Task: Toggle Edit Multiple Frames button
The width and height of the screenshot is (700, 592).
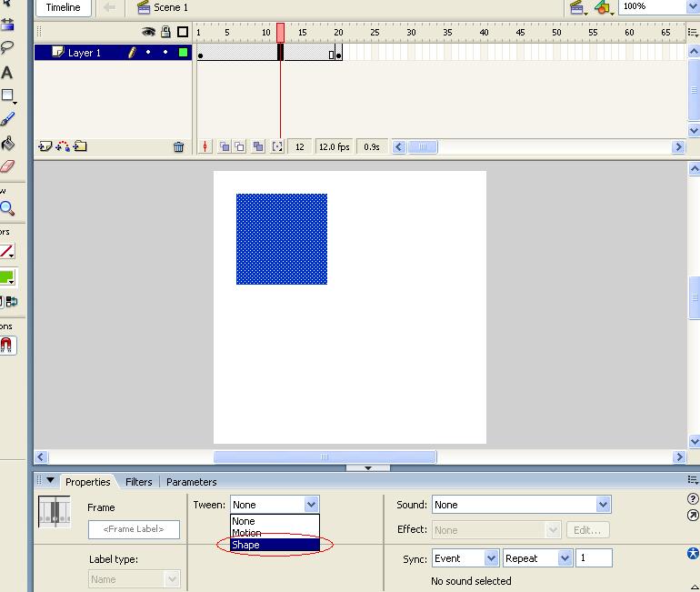Action: pyautogui.click(x=258, y=146)
